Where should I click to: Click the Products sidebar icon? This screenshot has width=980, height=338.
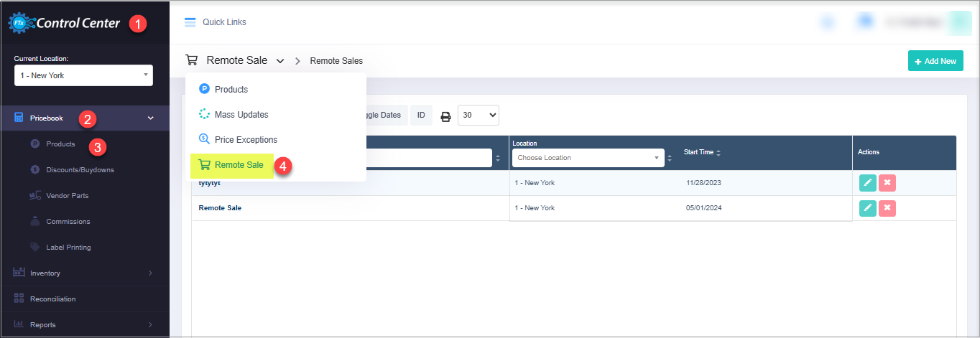point(34,144)
